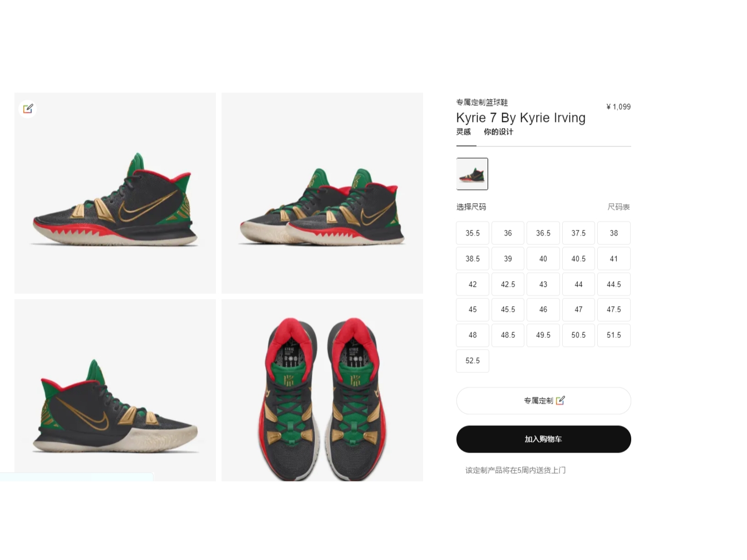Screen dimensions: 747x560
Task: Open the medial-side shoe image with cream sole
Action: (x=115, y=390)
